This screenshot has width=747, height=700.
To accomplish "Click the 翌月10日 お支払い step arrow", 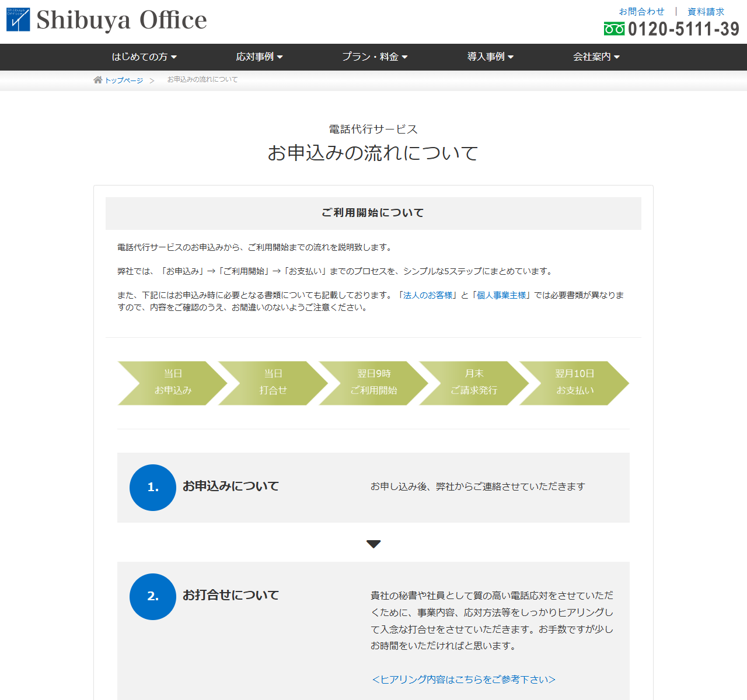I will [x=574, y=383].
